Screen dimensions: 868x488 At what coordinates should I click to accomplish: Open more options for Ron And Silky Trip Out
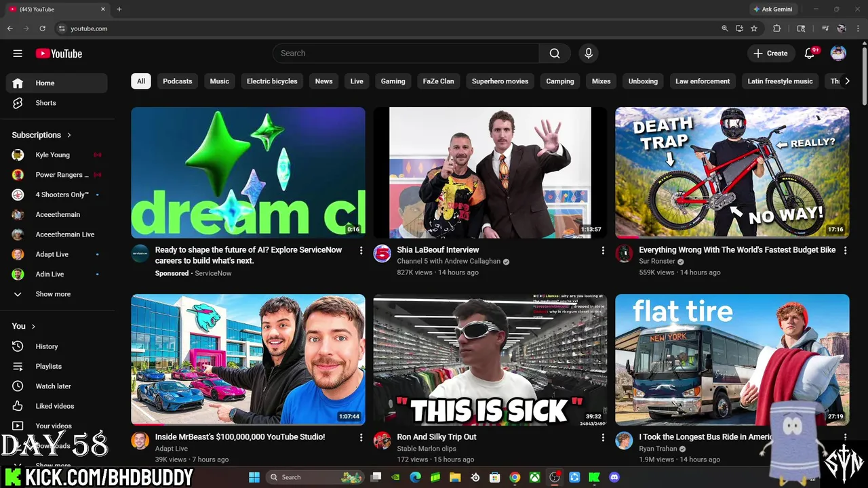point(603,438)
